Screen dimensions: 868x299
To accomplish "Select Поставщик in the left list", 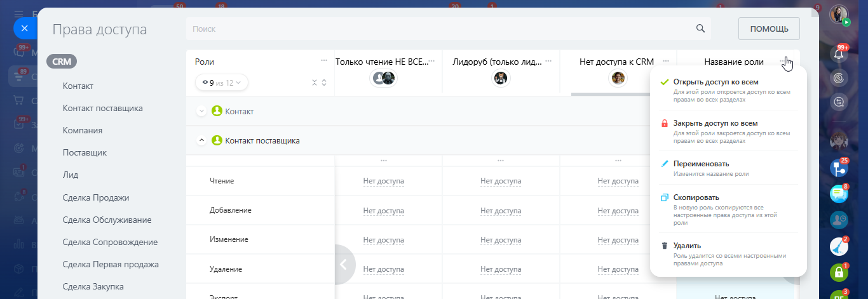I will (x=85, y=152).
